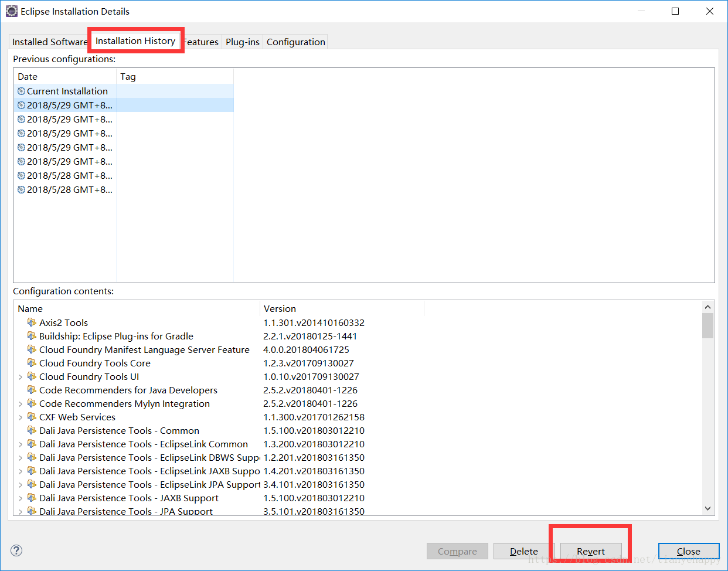Click the Version column header
The height and width of the screenshot is (571, 728).
tap(342, 308)
